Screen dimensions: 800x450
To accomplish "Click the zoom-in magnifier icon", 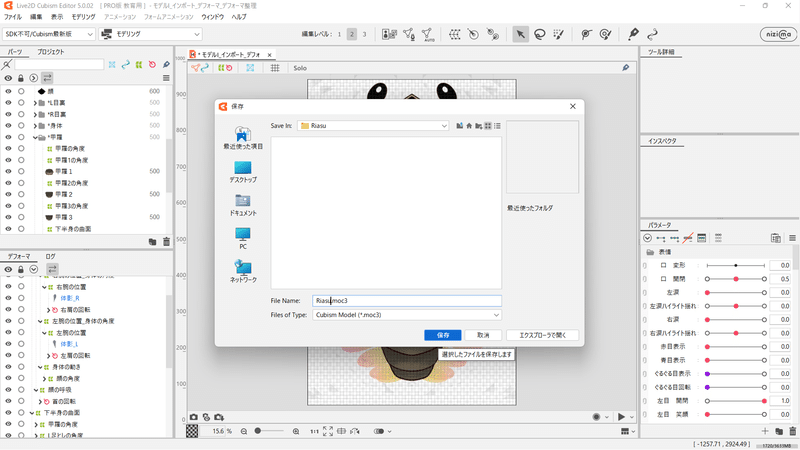I will pyautogui.click(x=296, y=431).
